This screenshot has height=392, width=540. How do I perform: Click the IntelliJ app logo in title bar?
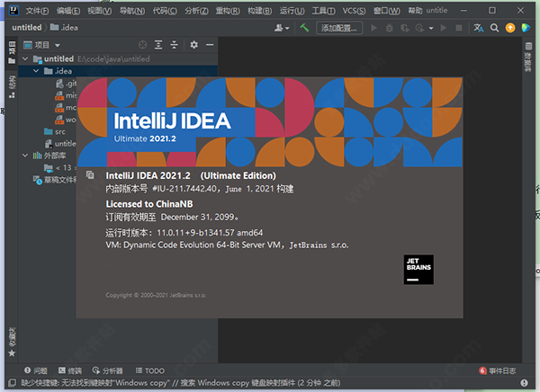pyautogui.click(x=13, y=10)
